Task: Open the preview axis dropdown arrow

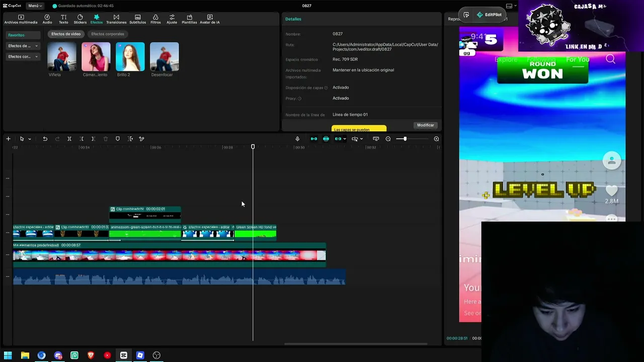Action: tap(361, 139)
